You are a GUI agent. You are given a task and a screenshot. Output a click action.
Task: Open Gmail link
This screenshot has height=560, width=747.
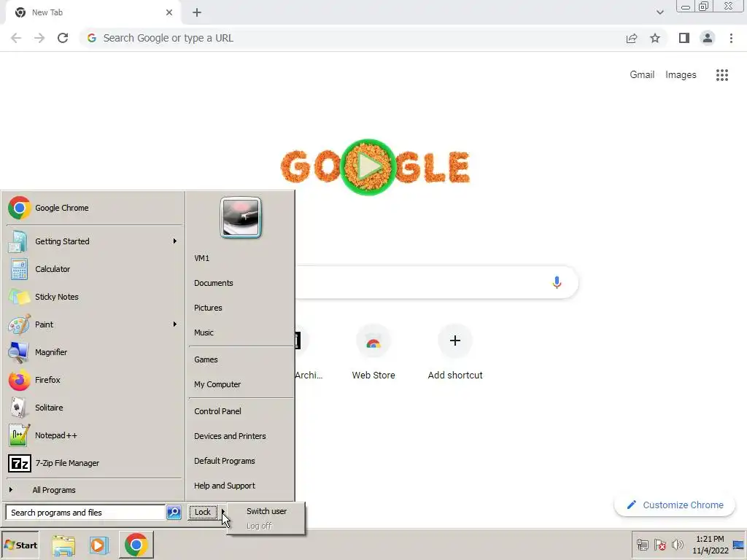[x=642, y=75]
